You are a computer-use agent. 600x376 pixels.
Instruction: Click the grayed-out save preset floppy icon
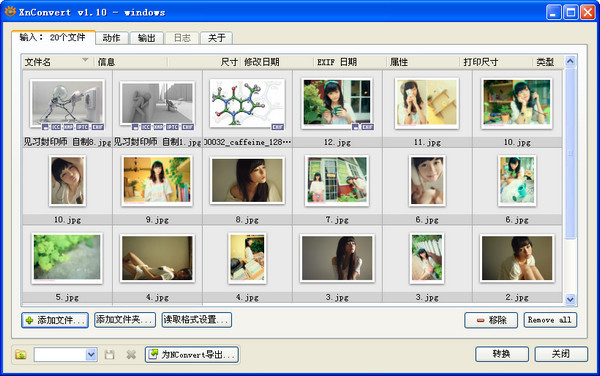click(x=109, y=355)
